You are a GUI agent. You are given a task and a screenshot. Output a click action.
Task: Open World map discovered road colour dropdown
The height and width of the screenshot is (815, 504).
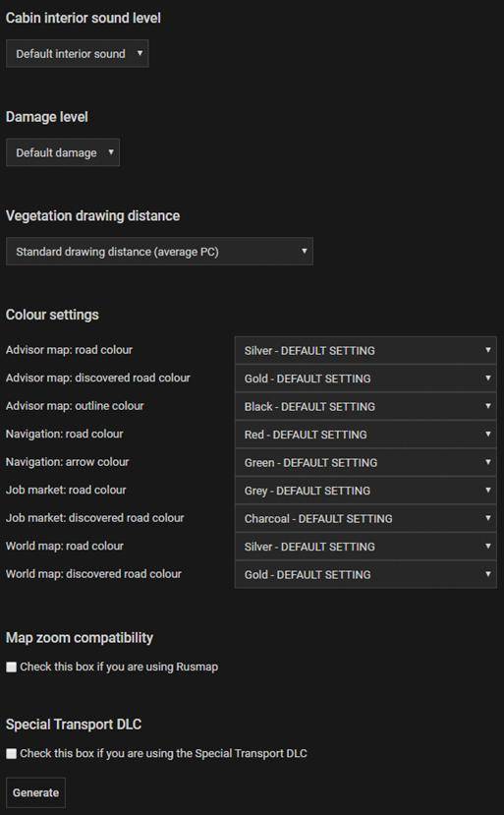365,575
